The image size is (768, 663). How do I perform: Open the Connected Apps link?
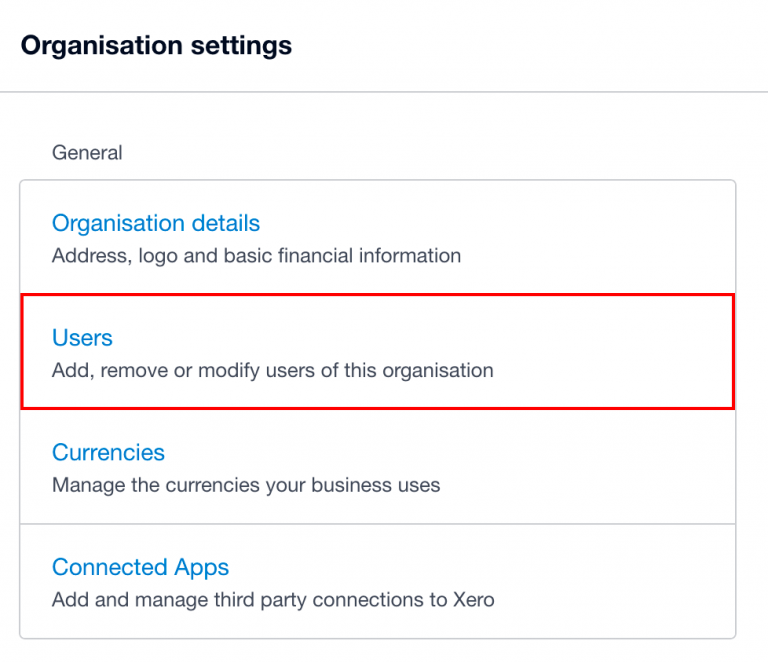click(x=140, y=568)
